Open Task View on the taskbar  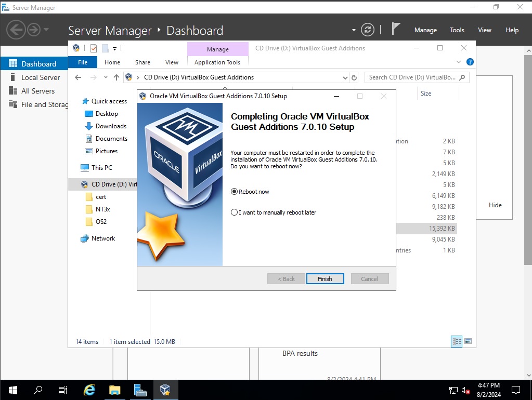tap(62, 390)
